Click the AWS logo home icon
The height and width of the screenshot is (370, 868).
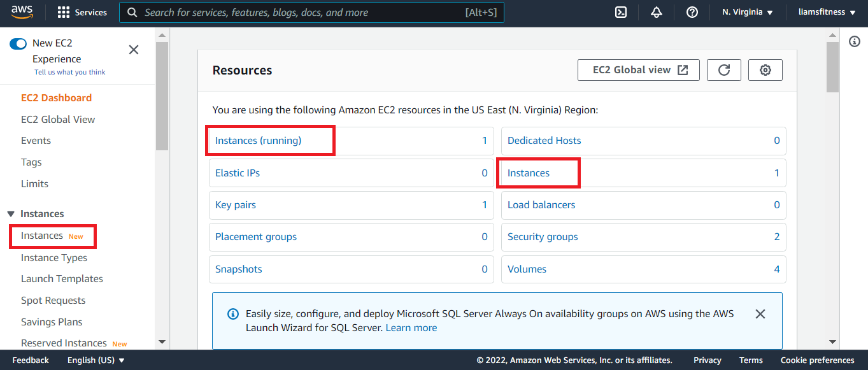tap(22, 13)
